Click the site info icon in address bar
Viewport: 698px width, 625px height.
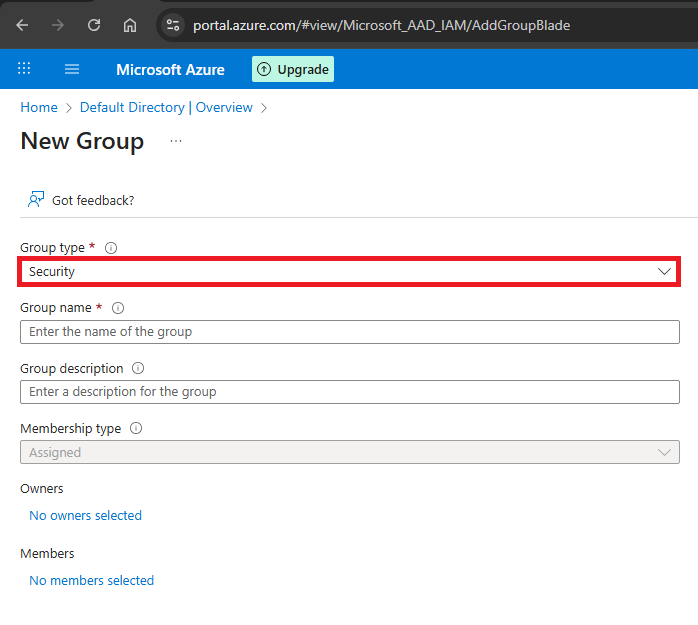coord(173,25)
